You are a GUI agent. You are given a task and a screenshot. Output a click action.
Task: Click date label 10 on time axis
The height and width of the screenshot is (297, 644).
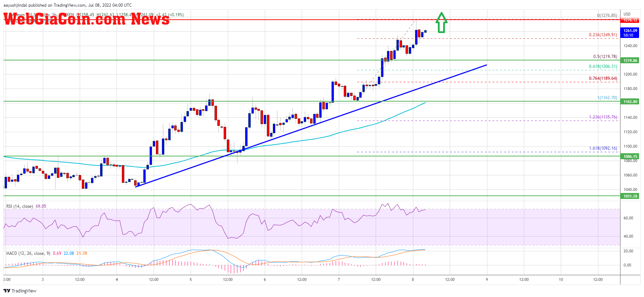[561, 280]
